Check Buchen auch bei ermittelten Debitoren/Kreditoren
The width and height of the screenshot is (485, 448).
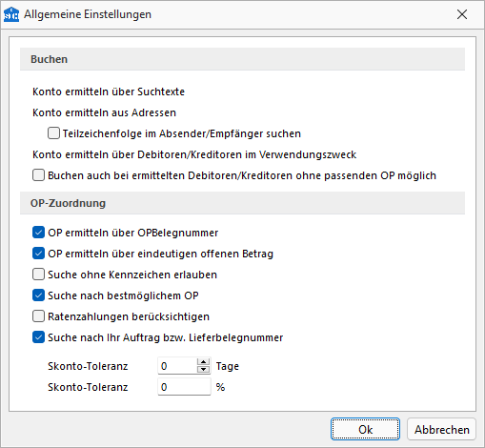pos(38,175)
